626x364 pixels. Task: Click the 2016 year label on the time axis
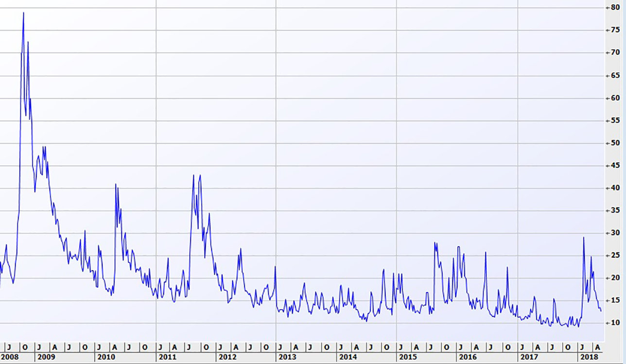click(468, 357)
